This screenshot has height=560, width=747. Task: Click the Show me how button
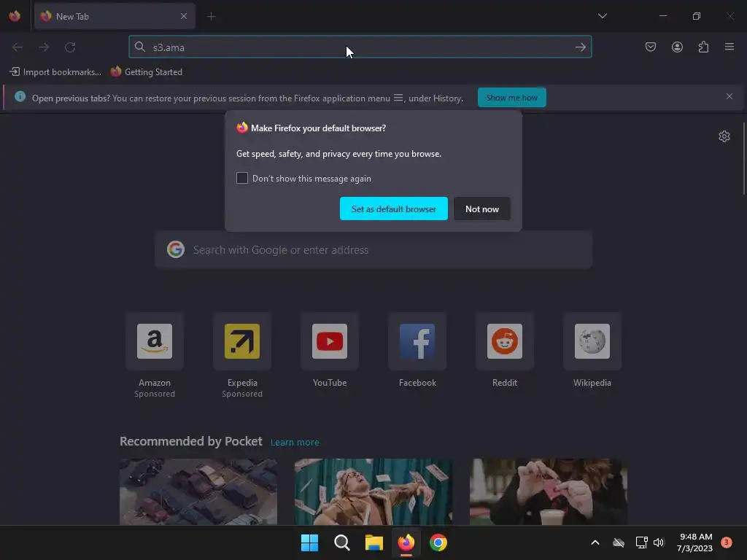click(511, 98)
